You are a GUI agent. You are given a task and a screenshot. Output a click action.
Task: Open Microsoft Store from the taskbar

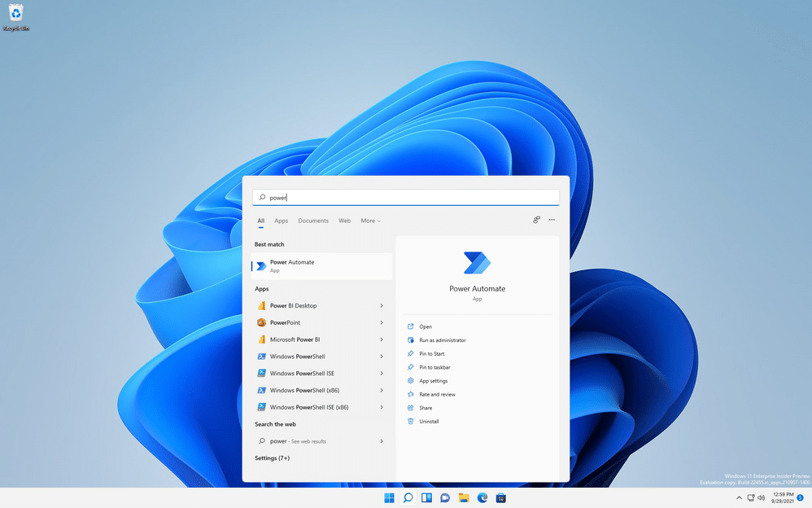(501, 497)
